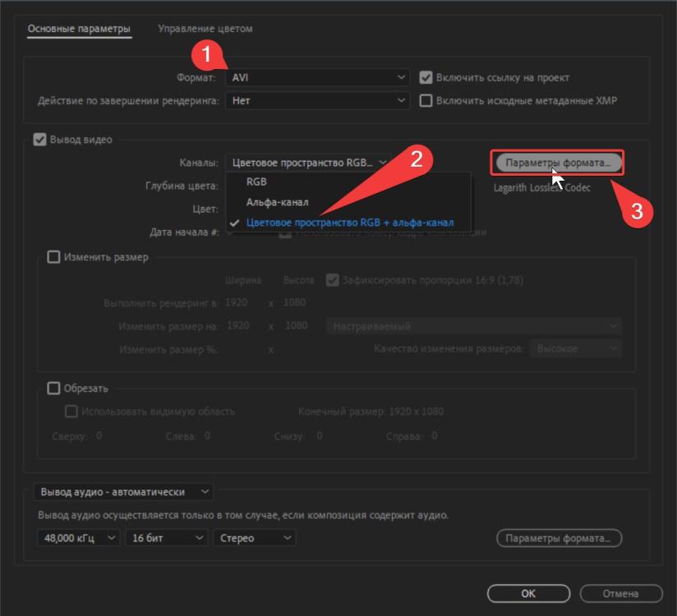Select Альфа-канал in the channels list
This screenshot has width=677, height=616.
click(x=277, y=202)
